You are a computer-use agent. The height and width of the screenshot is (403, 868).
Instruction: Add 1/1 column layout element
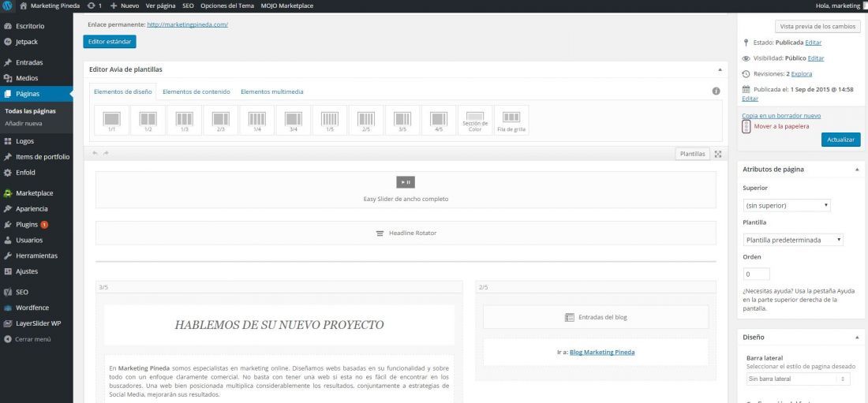pos(112,120)
